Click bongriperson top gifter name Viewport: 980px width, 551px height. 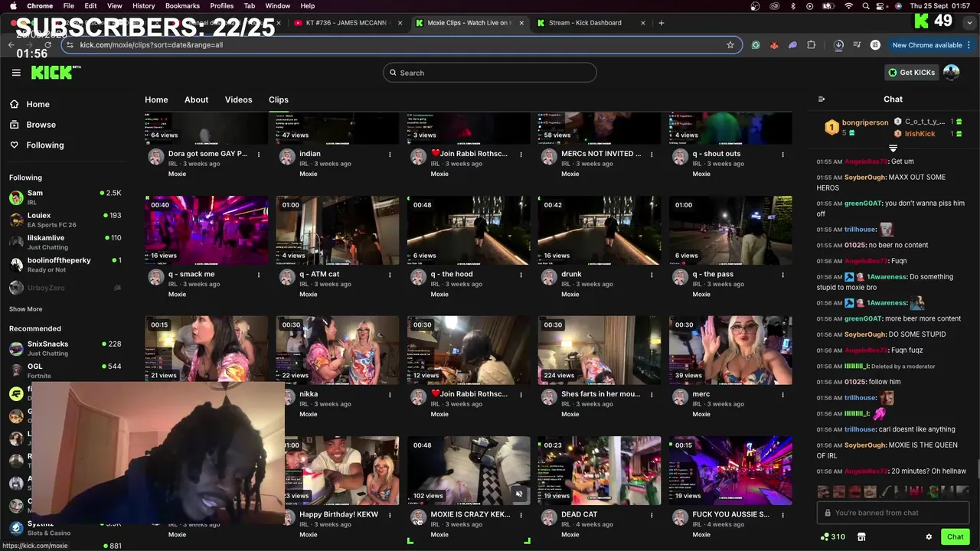(865, 122)
